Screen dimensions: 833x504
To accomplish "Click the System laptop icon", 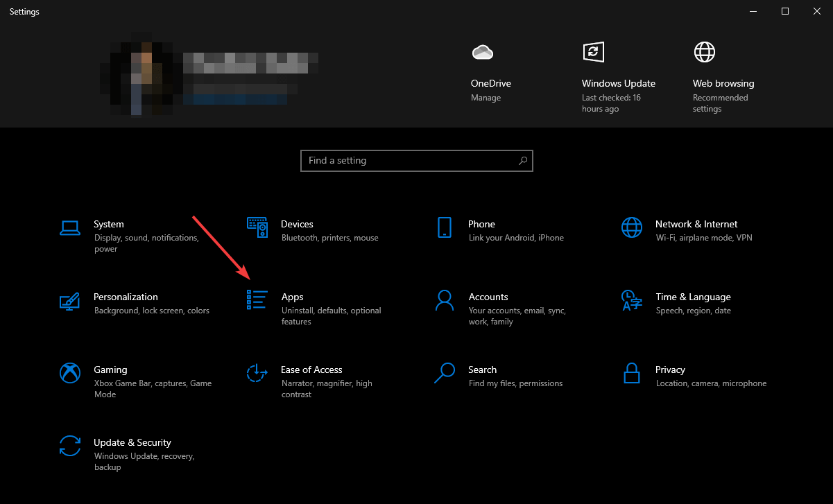I will pos(69,227).
